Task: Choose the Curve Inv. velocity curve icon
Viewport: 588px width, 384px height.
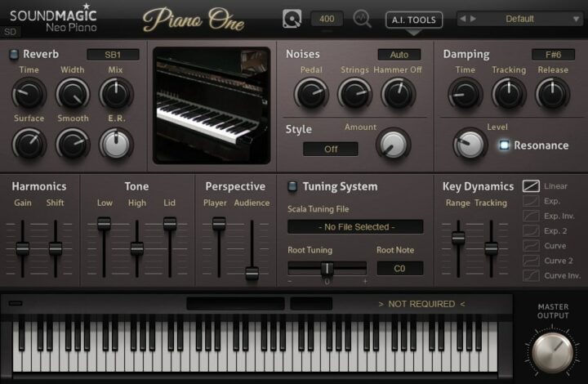Action: coord(531,275)
